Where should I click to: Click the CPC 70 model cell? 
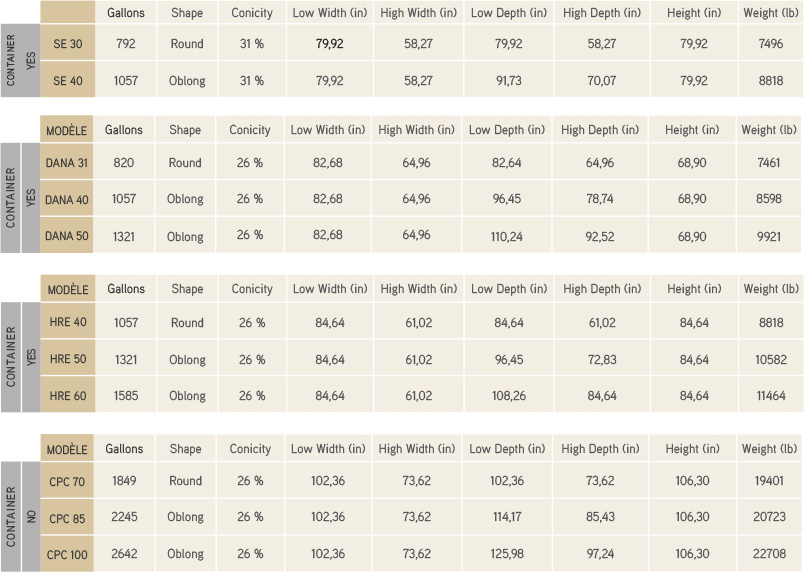coord(68,481)
